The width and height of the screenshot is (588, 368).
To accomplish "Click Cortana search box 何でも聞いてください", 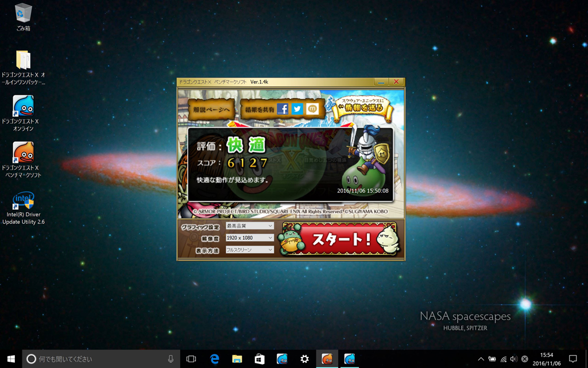I will (101, 359).
